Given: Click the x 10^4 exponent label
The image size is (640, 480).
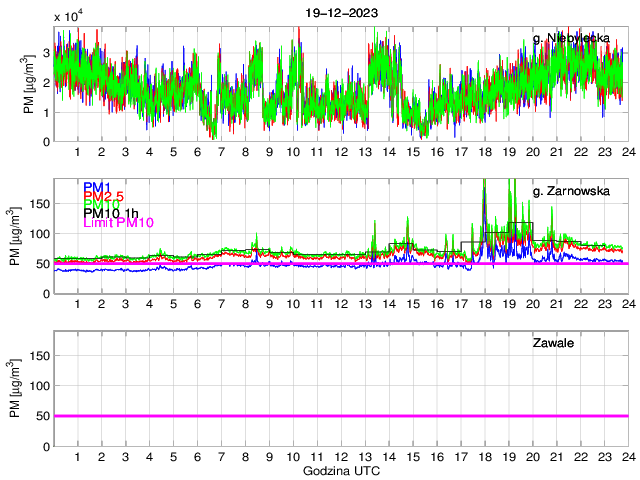Looking at the screenshot, I should point(68,16).
